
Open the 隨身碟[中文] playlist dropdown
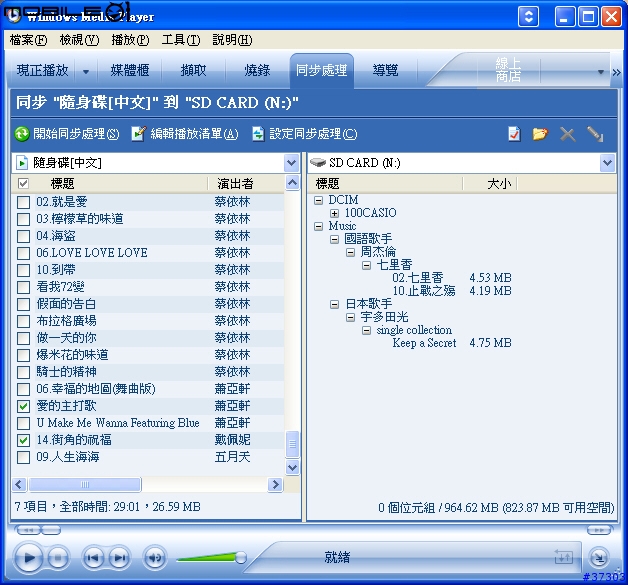[292, 163]
